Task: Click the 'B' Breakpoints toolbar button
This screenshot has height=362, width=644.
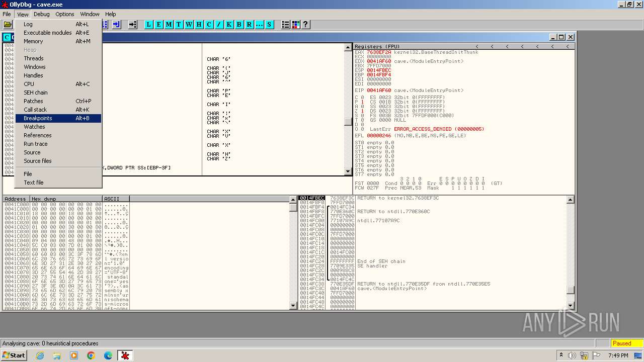Action: [x=239, y=24]
